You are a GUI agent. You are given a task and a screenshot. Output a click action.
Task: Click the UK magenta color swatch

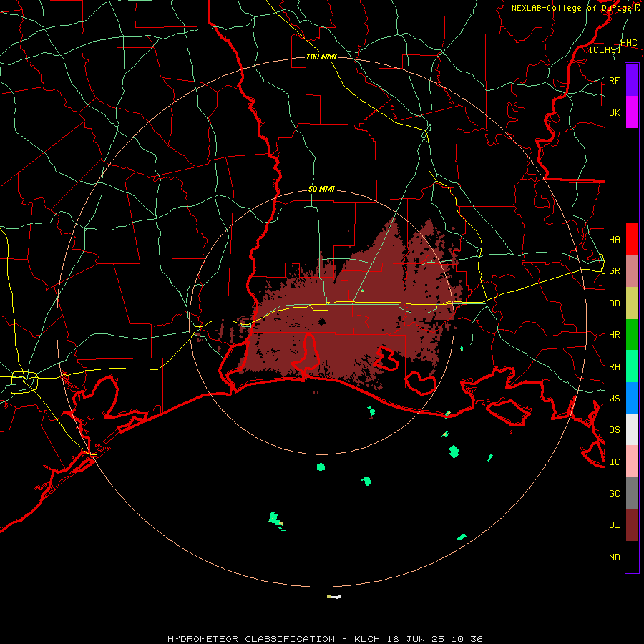point(632,112)
